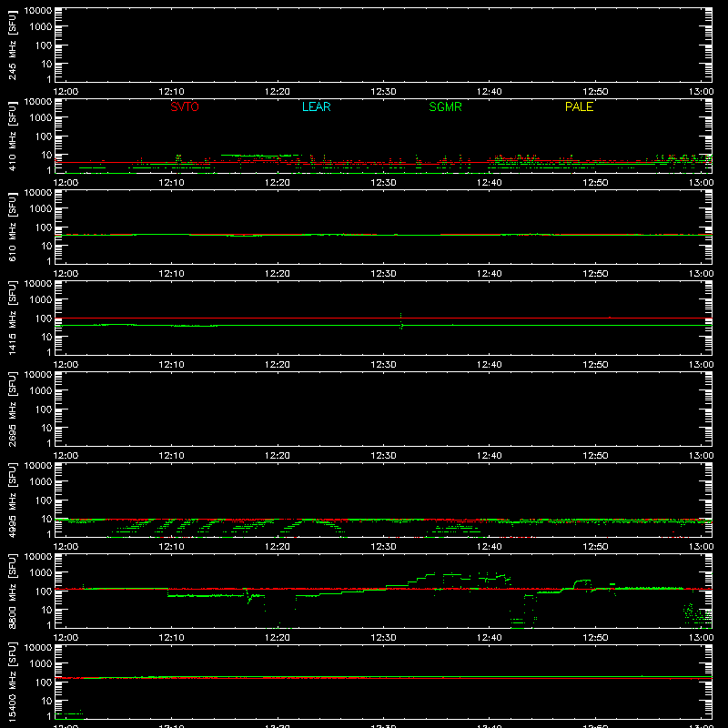Image resolution: width=728 pixels, height=728 pixels.
Task: Click 12:00 tick under the 1415 MHz panel
Action: 66,365
